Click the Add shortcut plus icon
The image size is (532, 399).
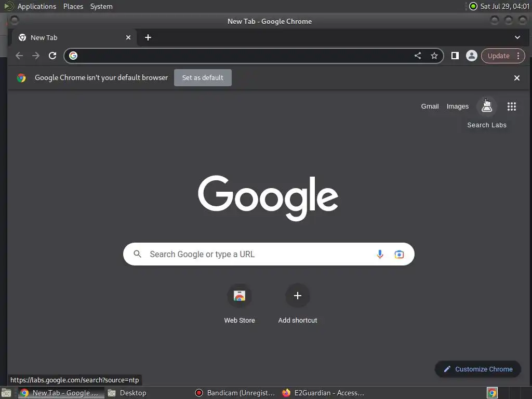click(x=298, y=296)
